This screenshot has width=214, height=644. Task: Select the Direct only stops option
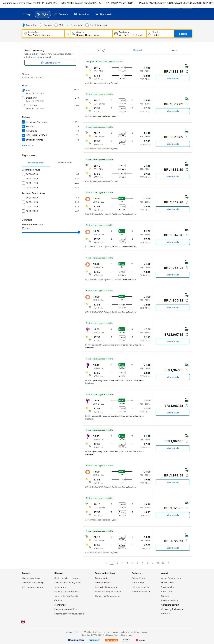point(23,98)
